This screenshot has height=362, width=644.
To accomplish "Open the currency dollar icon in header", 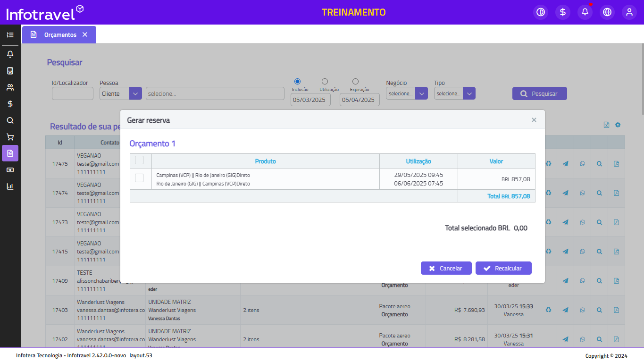I will [x=563, y=12].
